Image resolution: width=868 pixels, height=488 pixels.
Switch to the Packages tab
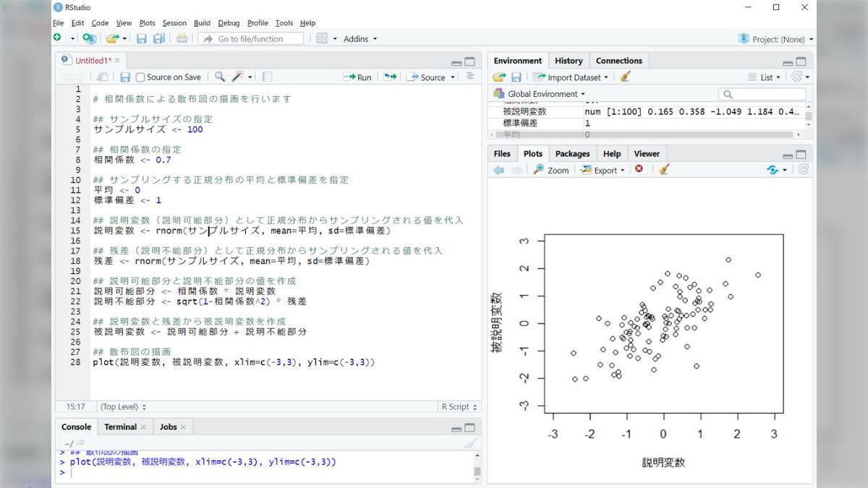572,153
